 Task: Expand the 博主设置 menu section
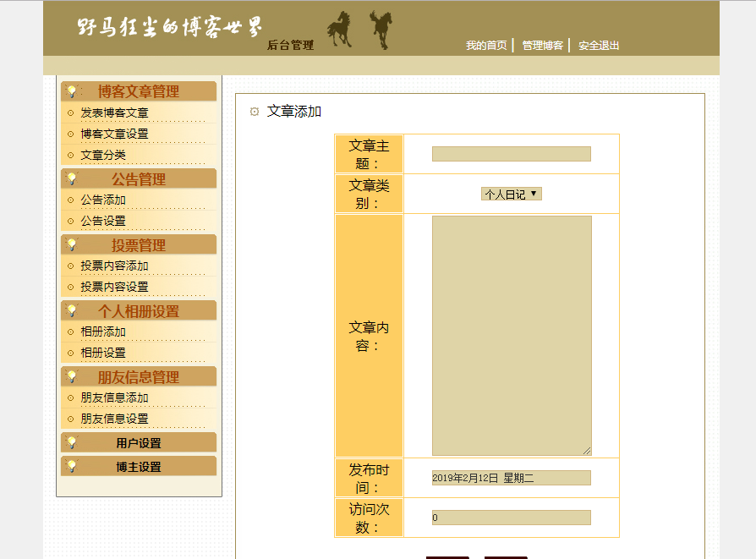point(139,466)
